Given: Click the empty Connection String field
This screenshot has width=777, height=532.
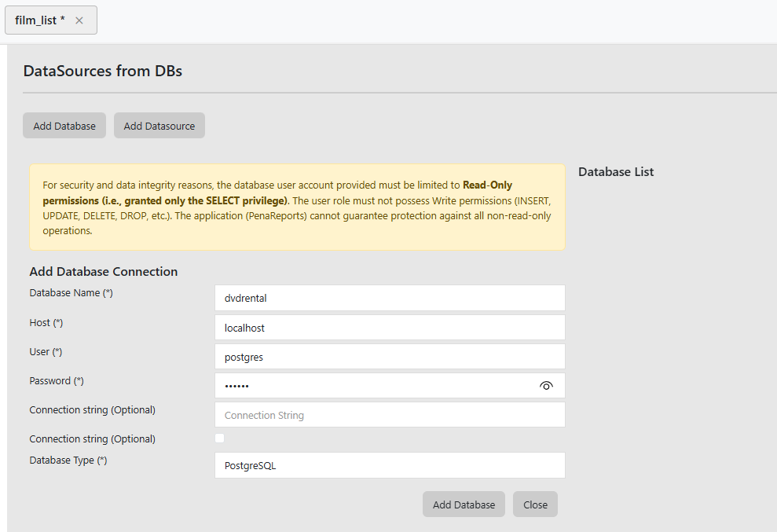Looking at the screenshot, I should (x=390, y=414).
